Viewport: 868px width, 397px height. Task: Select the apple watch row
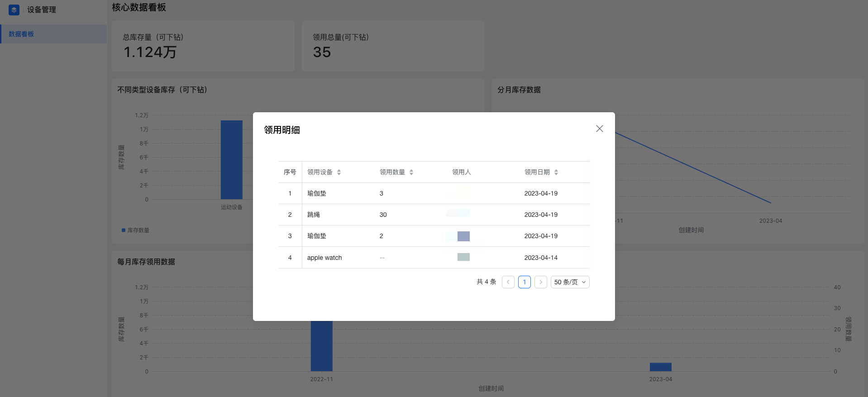point(434,258)
